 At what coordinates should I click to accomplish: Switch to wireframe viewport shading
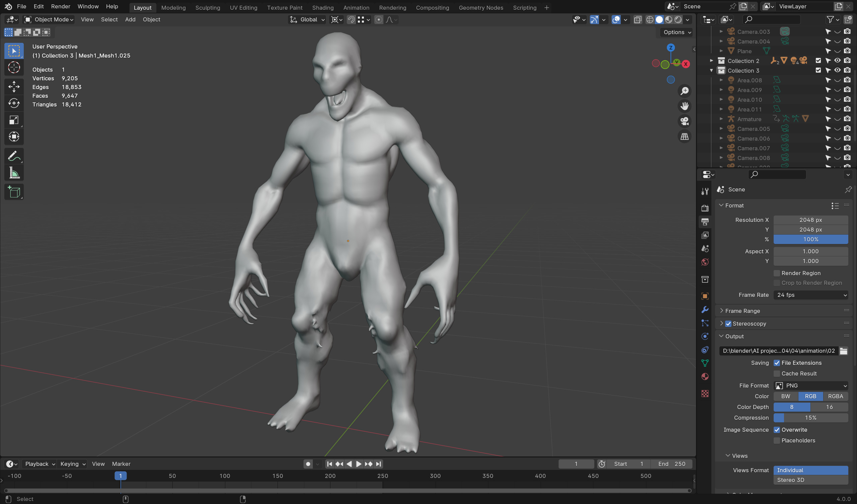tap(649, 20)
